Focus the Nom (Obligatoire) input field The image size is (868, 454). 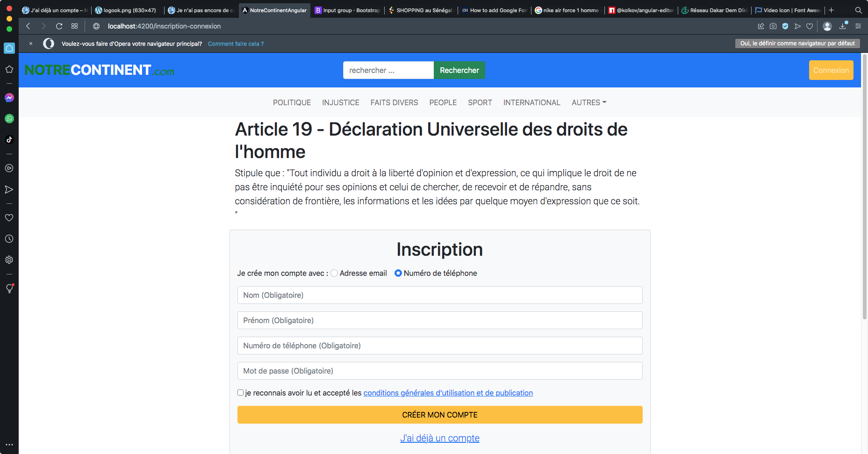439,295
